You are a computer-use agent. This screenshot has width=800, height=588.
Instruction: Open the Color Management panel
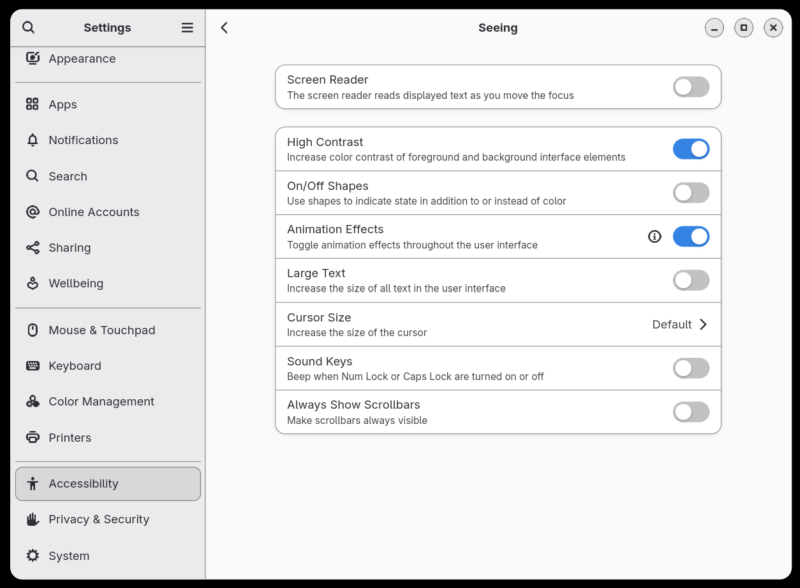click(x=101, y=402)
